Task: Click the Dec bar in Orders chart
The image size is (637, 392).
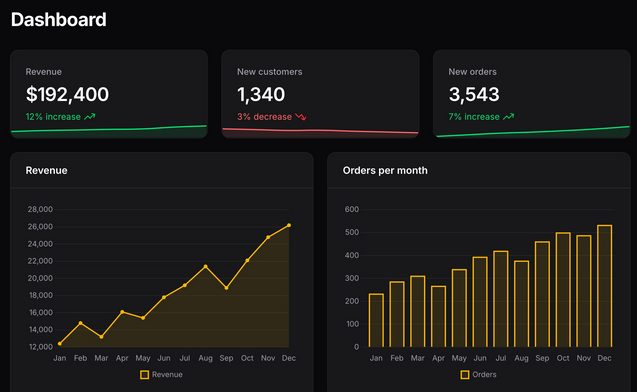Action: (604, 286)
